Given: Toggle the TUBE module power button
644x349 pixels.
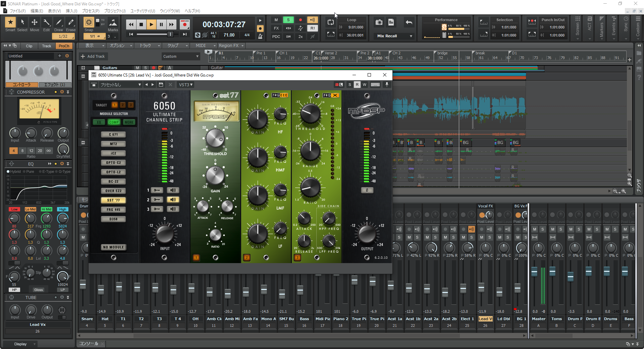Looking at the screenshot, I should point(62,297).
